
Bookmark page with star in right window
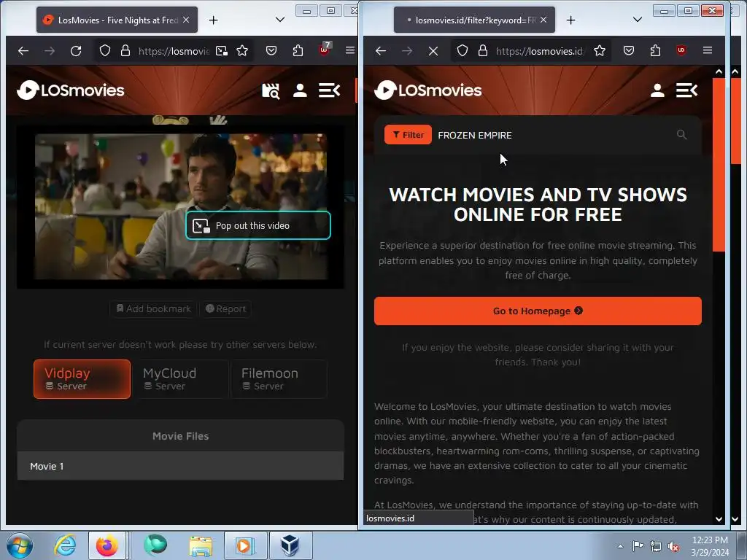600,50
